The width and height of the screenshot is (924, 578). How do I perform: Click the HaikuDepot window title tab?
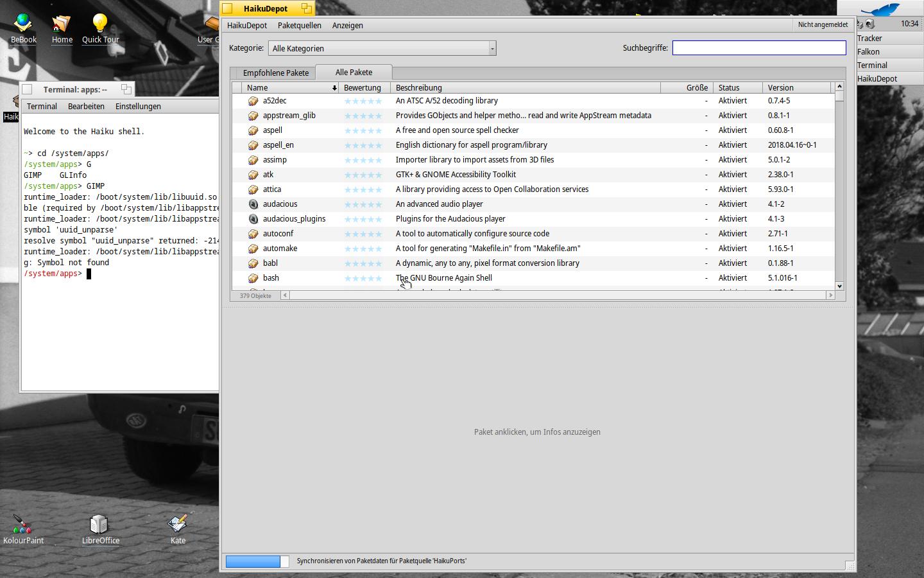(x=267, y=8)
